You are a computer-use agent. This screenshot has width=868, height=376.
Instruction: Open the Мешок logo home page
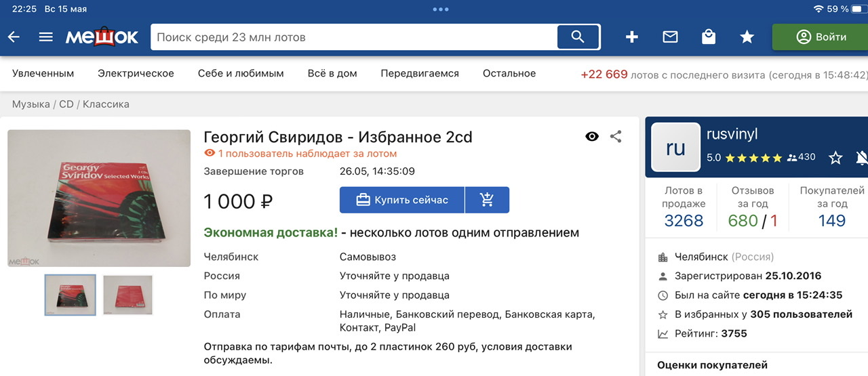[x=102, y=37]
